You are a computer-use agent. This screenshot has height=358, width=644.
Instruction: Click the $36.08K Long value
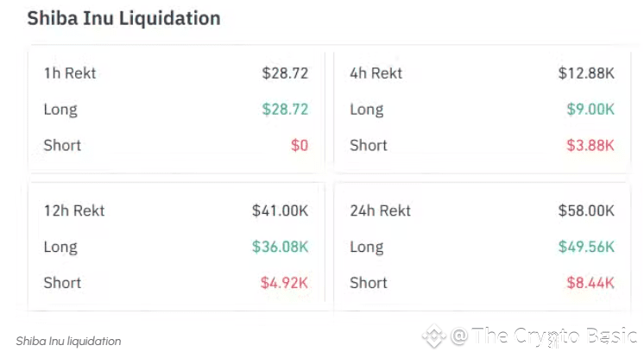point(280,247)
